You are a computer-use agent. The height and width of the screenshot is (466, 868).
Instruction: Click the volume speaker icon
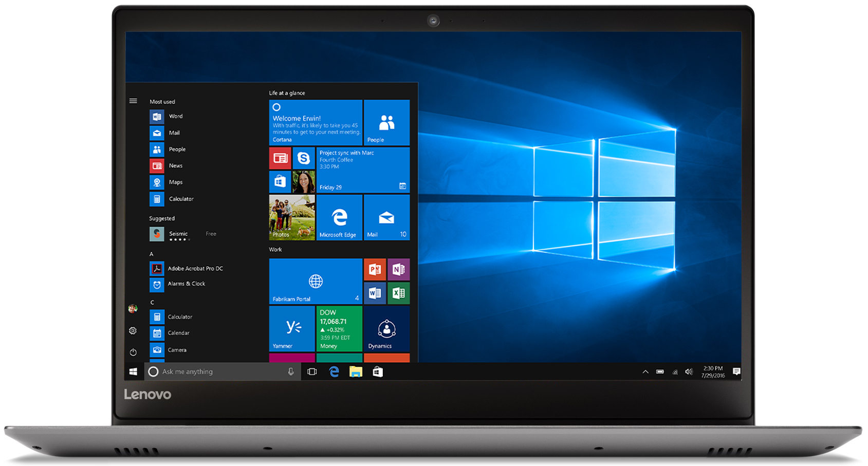coord(689,372)
